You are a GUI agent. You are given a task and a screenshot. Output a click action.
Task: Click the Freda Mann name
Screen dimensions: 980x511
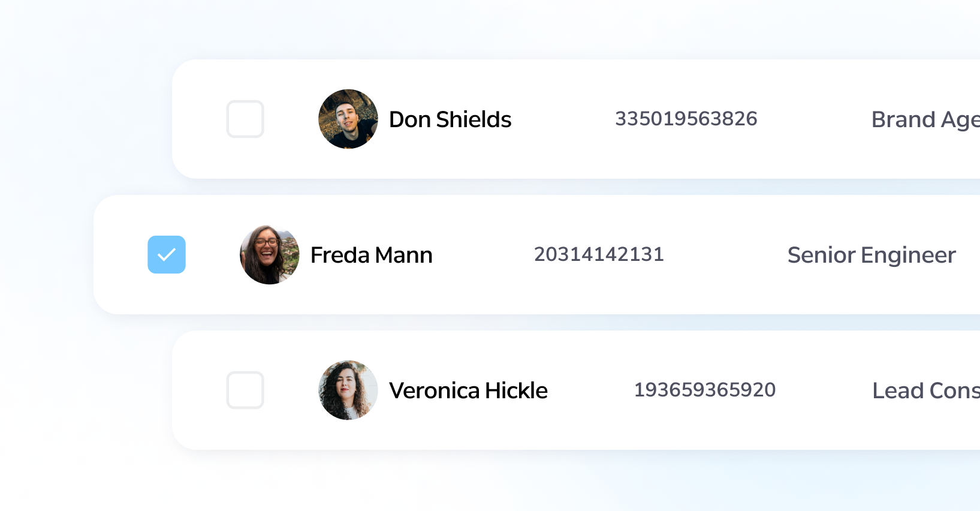tap(371, 255)
